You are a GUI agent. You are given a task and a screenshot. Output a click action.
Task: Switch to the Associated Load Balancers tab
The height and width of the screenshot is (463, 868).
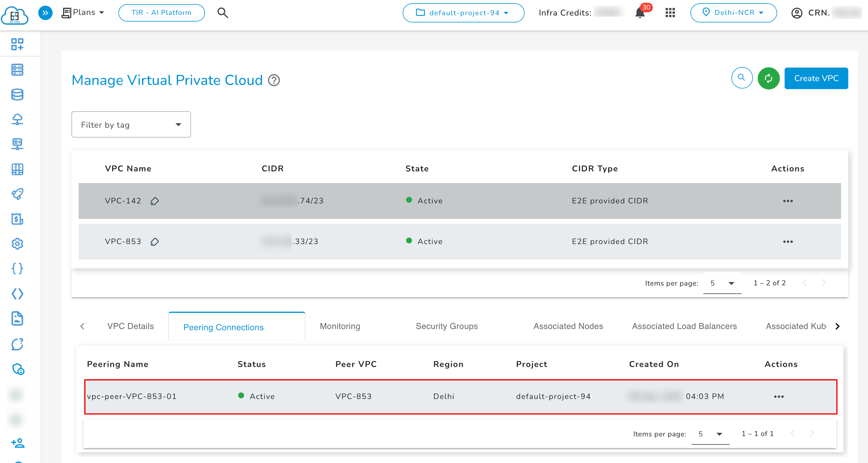(x=684, y=326)
